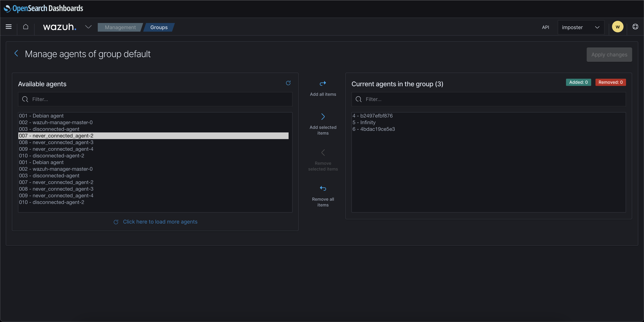Open the imposter API selector dropdown

(581, 27)
